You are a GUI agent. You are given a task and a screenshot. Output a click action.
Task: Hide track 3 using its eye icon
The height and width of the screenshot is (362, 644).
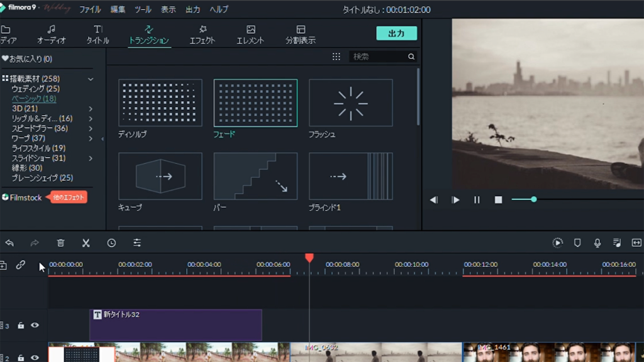35,325
